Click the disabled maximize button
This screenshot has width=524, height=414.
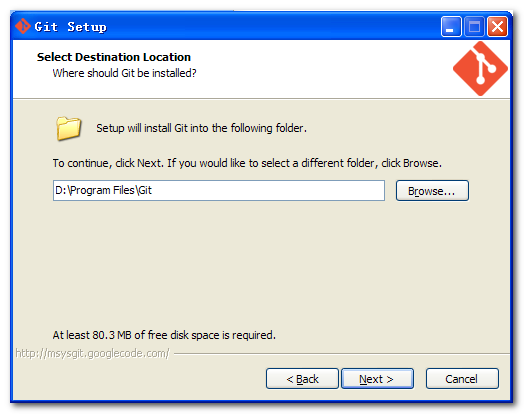[474, 26]
